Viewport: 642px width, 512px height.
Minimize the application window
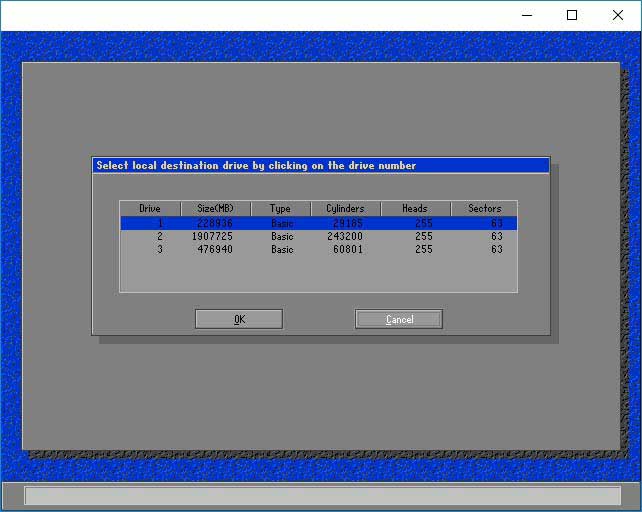(526, 15)
